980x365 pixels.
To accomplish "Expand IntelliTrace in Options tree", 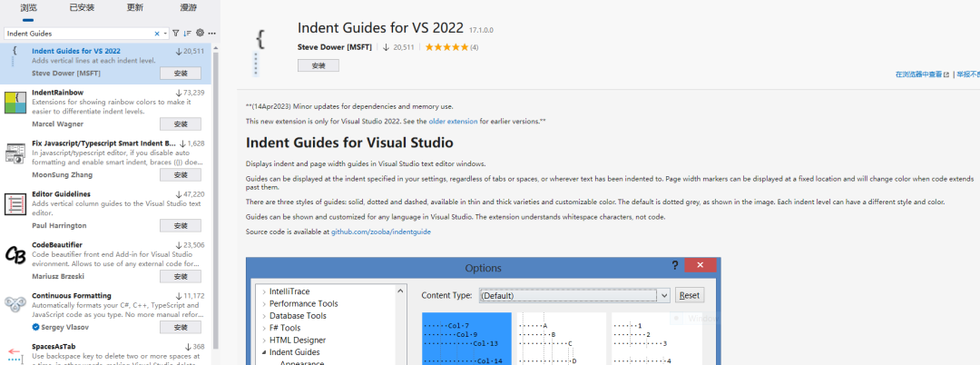I will tap(264, 291).
